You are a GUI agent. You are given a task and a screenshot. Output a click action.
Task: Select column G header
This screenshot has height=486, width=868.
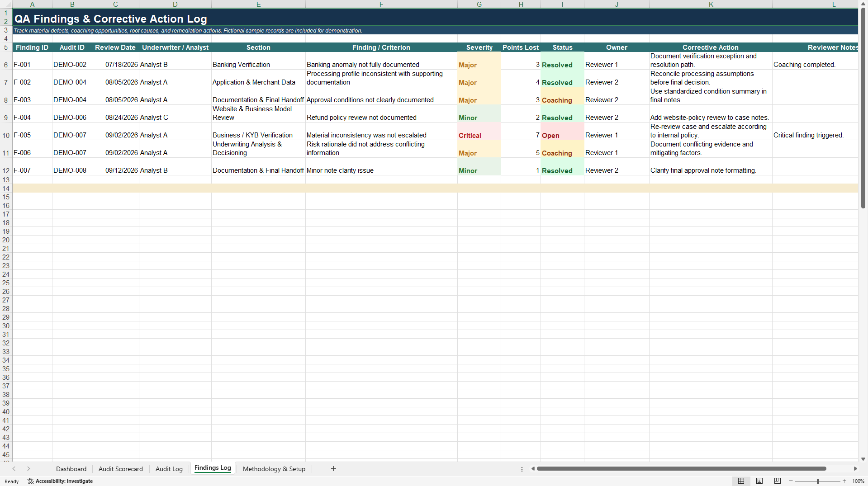tap(479, 4)
